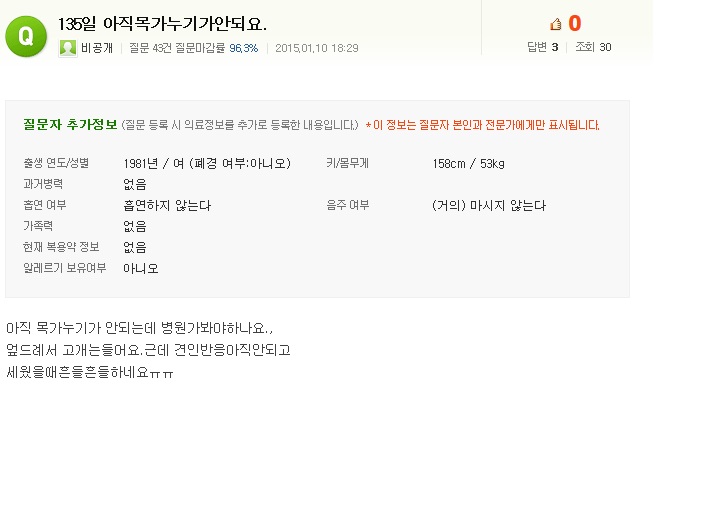Screen dimensions: 728x513
Task: Click the 조회 30 view count
Action: pyautogui.click(x=593, y=47)
